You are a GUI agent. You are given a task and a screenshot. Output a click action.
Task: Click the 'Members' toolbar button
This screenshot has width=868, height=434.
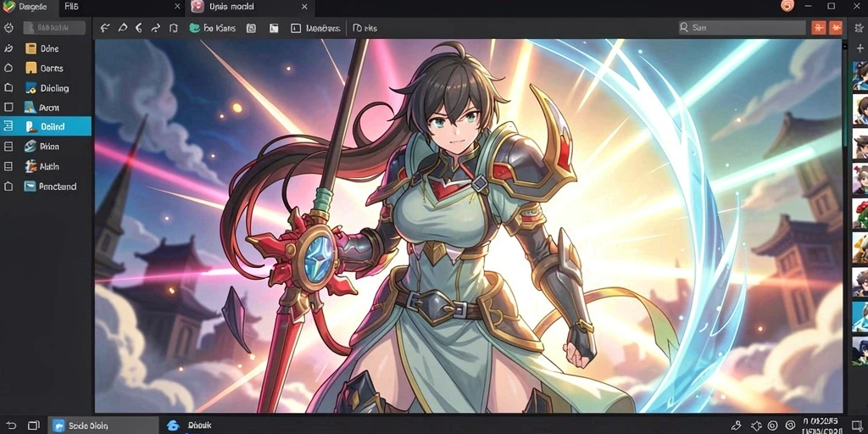315,28
